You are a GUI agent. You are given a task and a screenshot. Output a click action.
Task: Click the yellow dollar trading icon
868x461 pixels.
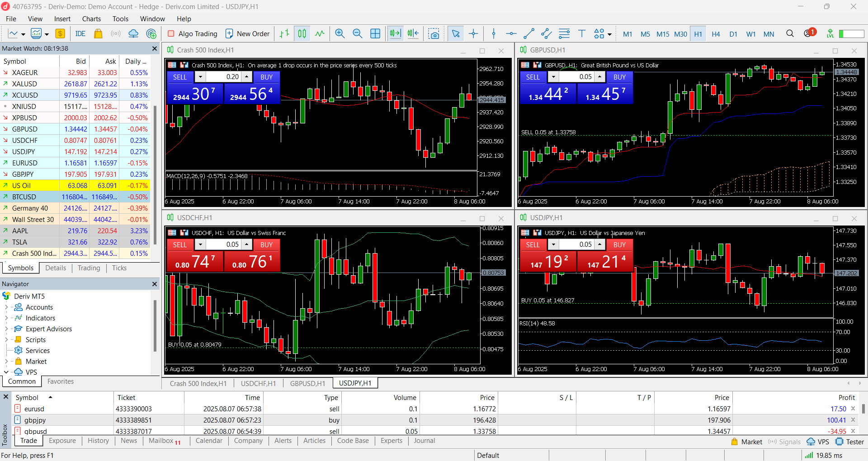[x=60, y=34]
